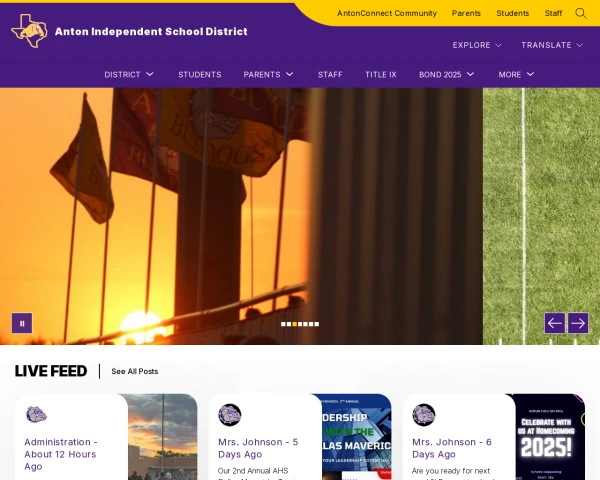Click the LIVE FEED heading
The height and width of the screenshot is (480, 600).
(x=51, y=371)
